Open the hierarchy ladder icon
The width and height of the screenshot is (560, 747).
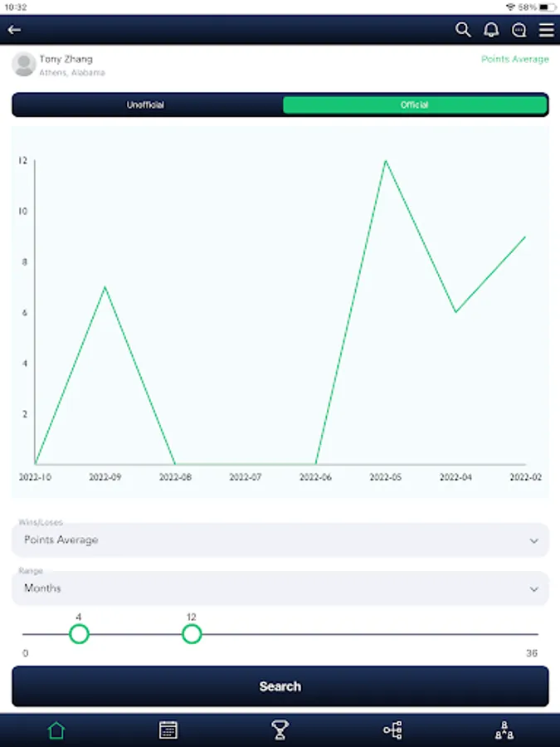(x=504, y=730)
